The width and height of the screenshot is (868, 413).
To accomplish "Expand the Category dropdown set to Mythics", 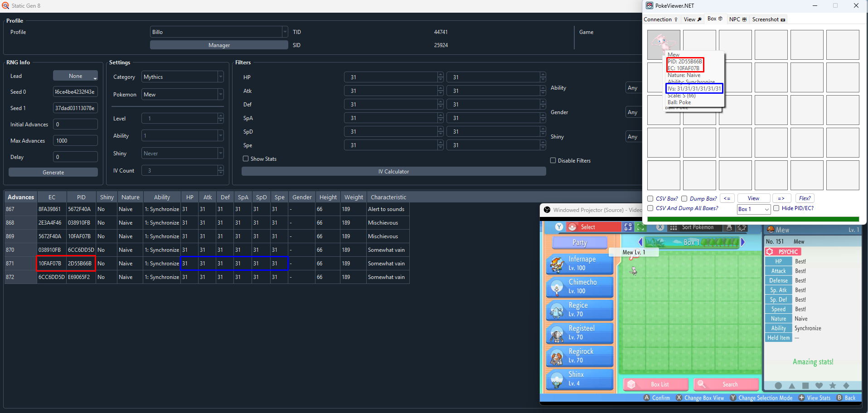I will pyautogui.click(x=183, y=77).
